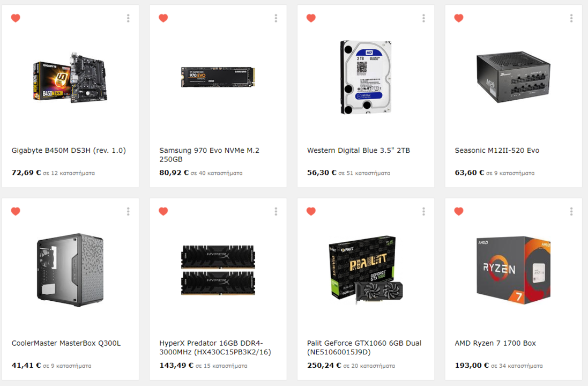Click the heart icon on Seasonic M12II-520
588x386 pixels.
[x=459, y=18]
